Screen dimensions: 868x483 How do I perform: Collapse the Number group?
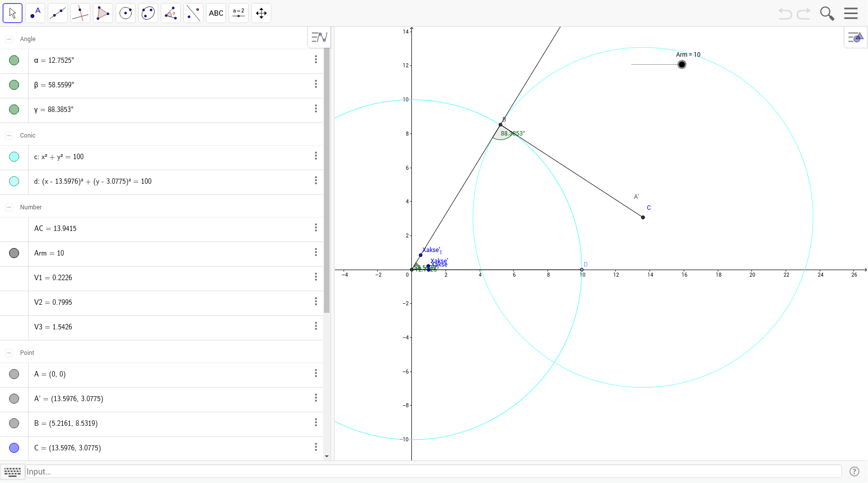click(x=9, y=207)
